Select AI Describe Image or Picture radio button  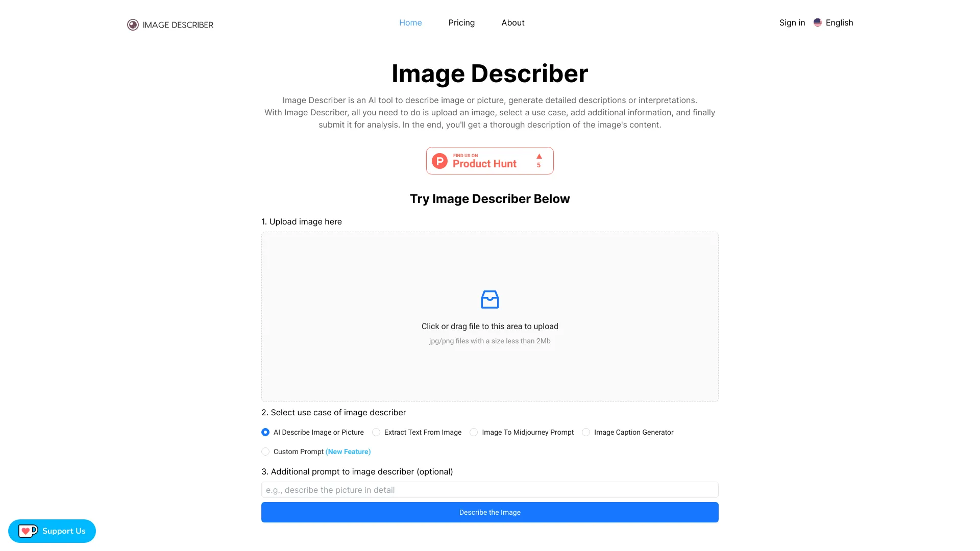point(265,432)
